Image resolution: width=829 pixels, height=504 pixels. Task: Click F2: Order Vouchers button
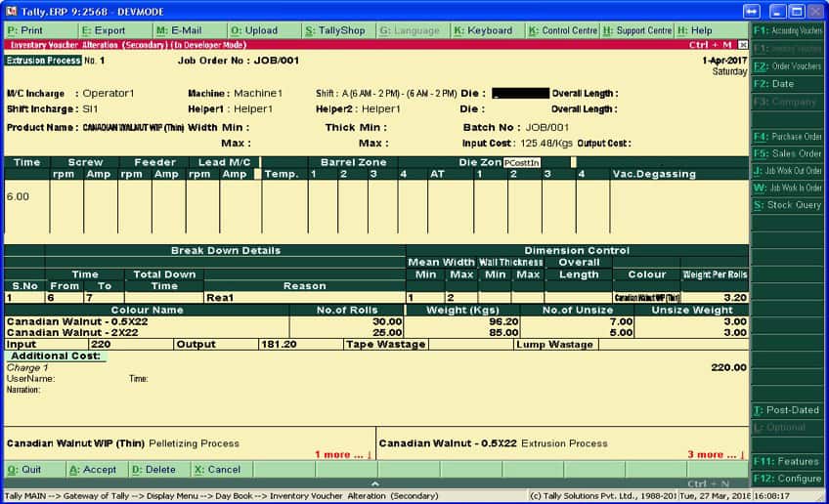[788, 66]
